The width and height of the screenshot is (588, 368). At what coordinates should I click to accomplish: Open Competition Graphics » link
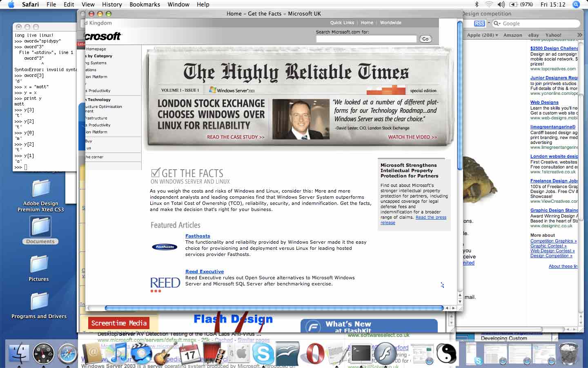coord(553,241)
